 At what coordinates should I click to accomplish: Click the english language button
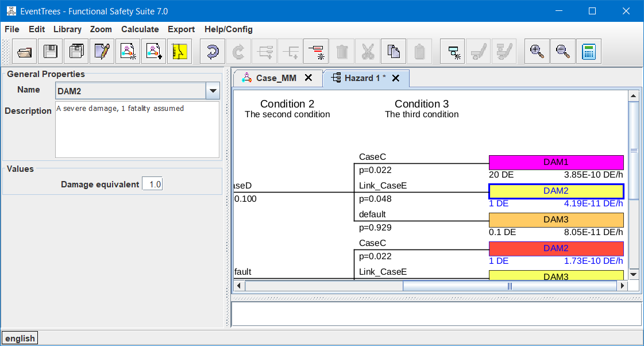point(20,338)
